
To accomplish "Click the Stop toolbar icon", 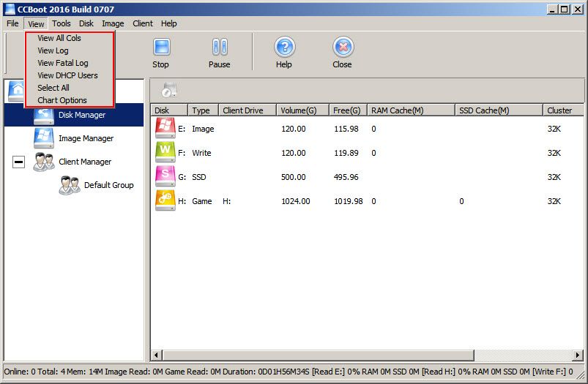I will pos(162,48).
